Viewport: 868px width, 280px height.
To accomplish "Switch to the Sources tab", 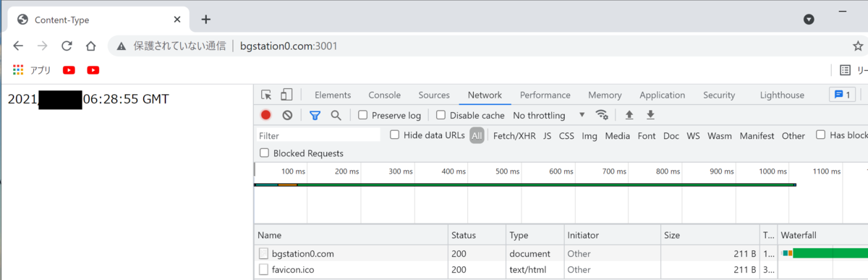I will [434, 95].
